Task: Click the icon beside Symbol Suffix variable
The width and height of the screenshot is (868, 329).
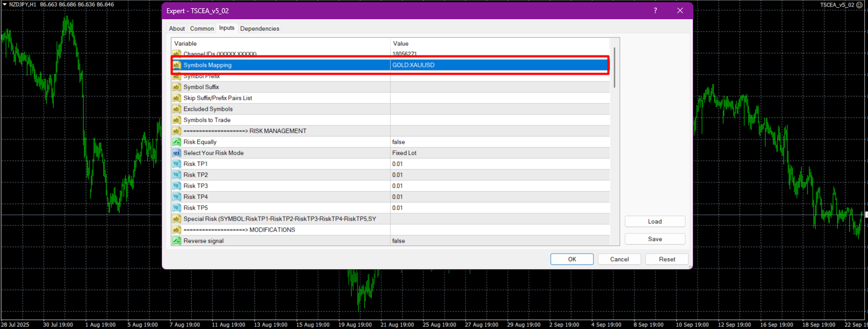Action: click(176, 87)
